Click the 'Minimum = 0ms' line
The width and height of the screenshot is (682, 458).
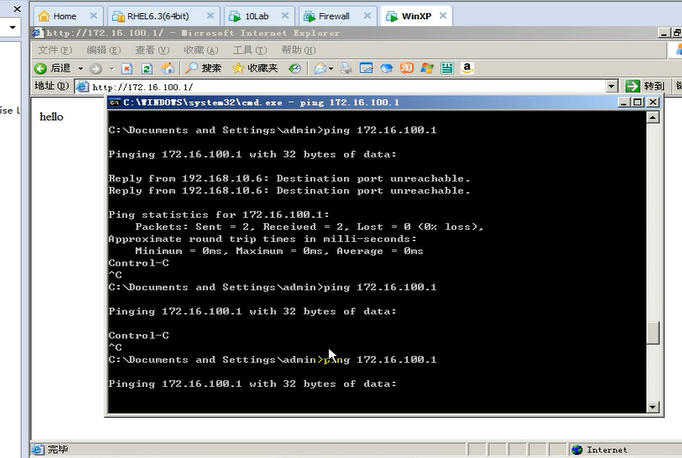[x=279, y=251]
